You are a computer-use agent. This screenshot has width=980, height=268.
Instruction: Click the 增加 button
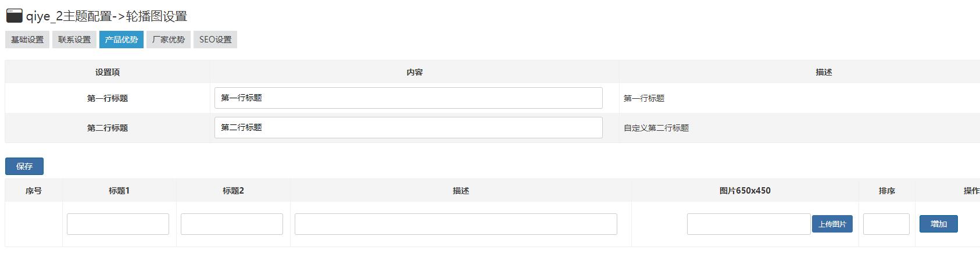(x=939, y=224)
